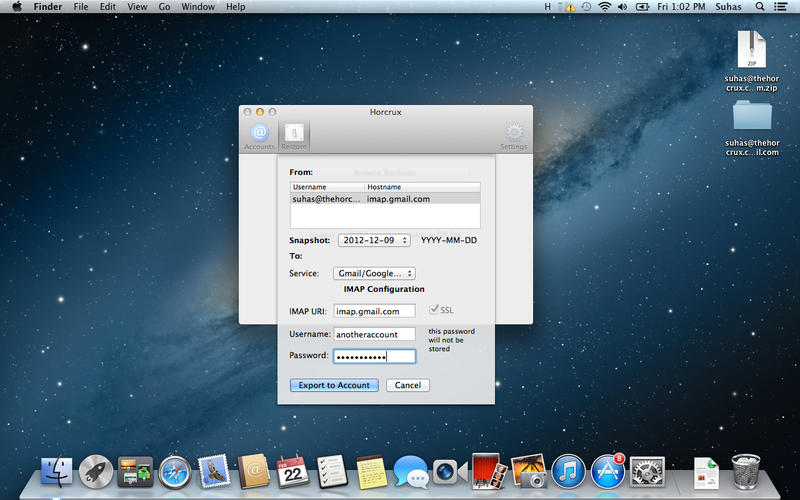The width and height of the screenshot is (800, 500).
Task: Open the File menu
Action: click(80, 7)
